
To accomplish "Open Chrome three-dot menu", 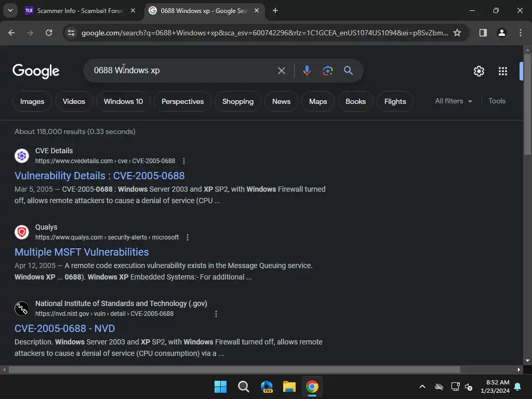I will tap(520, 33).
